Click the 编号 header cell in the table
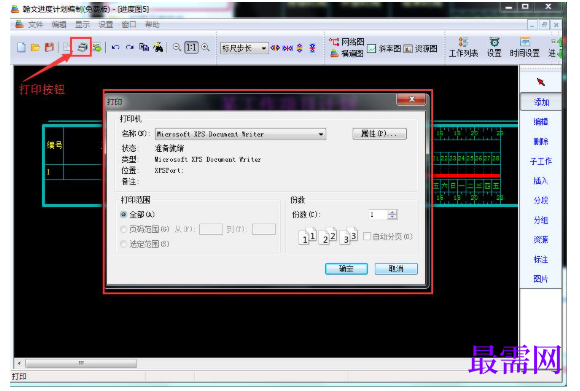This screenshot has height=391, width=580. click(54, 145)
